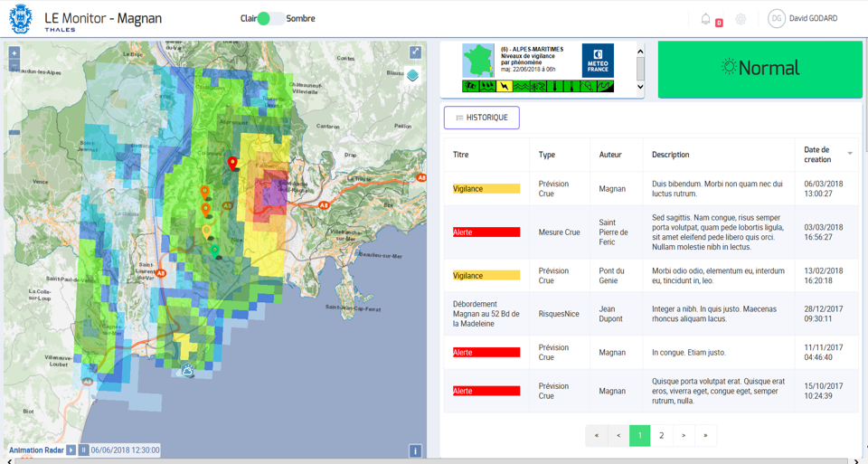Expand the map to fullscreen
This screenshot has height=464, width=868.
pyautogui.click(x=415, y=52)
